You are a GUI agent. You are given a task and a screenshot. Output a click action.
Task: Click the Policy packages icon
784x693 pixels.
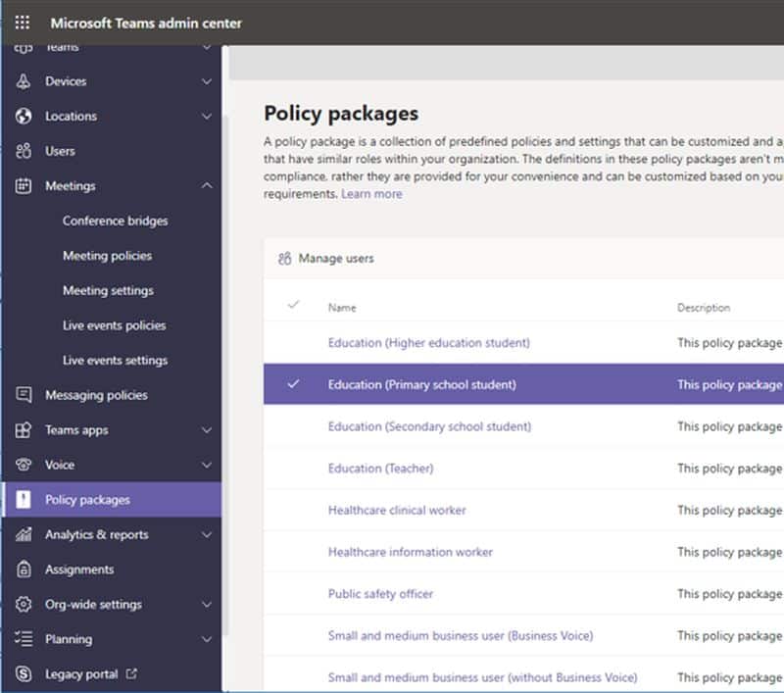[x=23, y=500]
